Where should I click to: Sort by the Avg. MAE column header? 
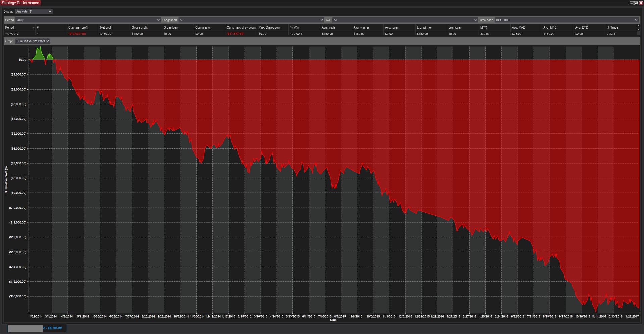tap(526, 27)
